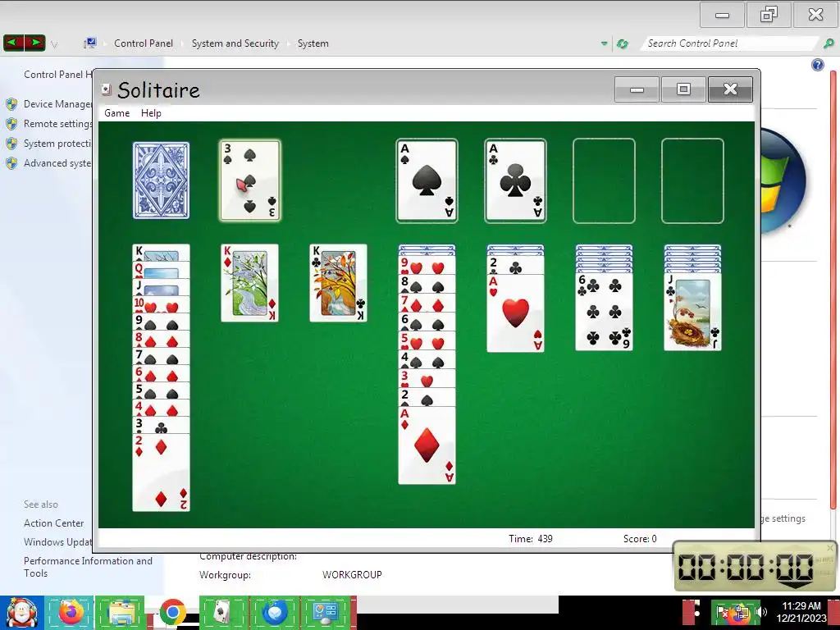Select the 2 of clubs card
Screen dimensions: 840x630
tap(515, 266)
